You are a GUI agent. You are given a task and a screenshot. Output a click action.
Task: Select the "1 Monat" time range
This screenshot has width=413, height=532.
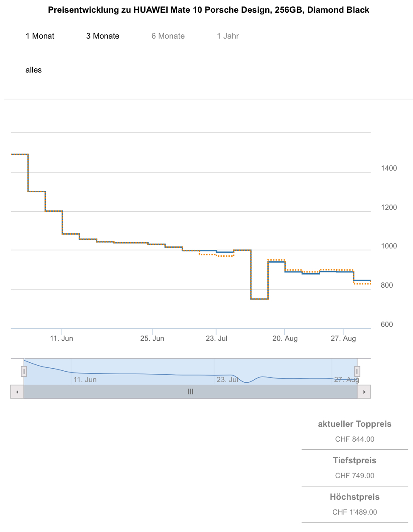40,36
